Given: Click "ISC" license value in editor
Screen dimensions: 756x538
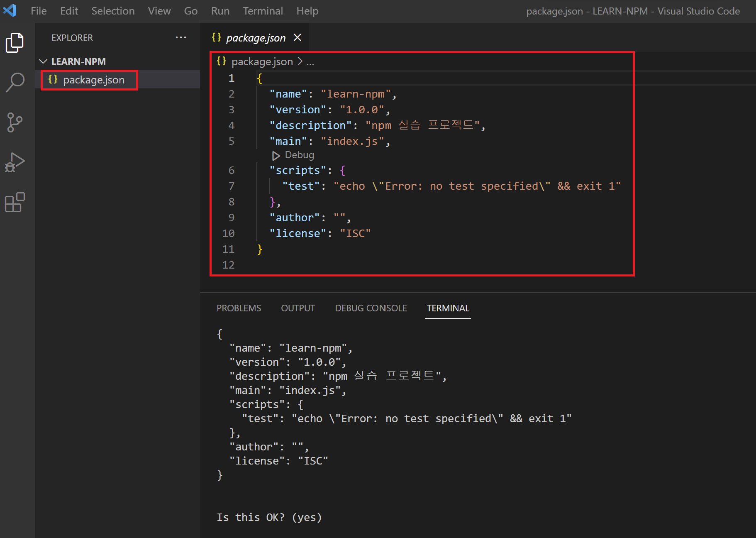Looking at the screenshot, I should tap(356, 234).
